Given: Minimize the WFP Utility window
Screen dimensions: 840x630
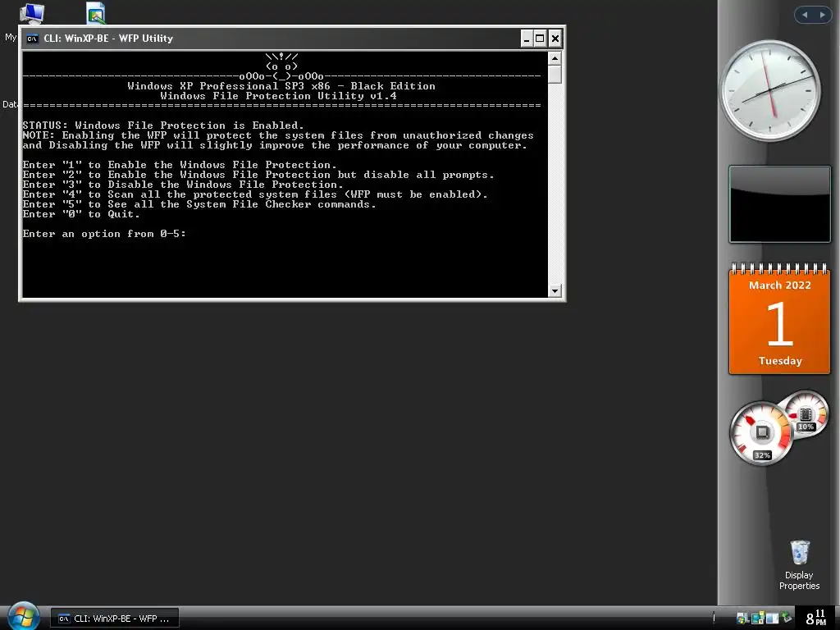Looking at the screenshot, I should [527, 39].
